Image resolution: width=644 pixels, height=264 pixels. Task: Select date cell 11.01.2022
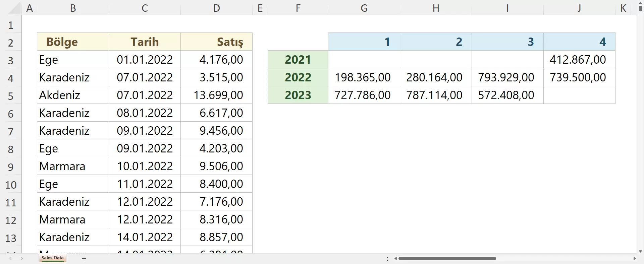pyautogui.click(x=145, y=184)
